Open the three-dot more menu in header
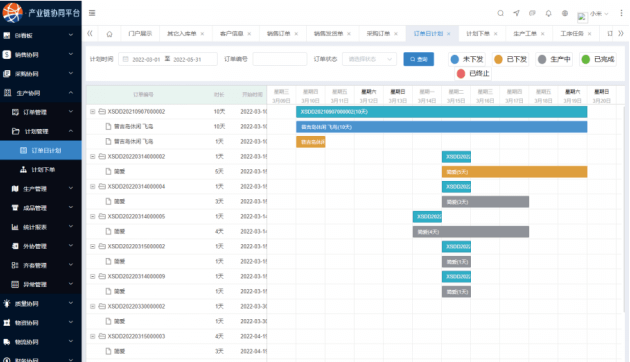This screenshot has width=630, height=362. click(621, 13)
